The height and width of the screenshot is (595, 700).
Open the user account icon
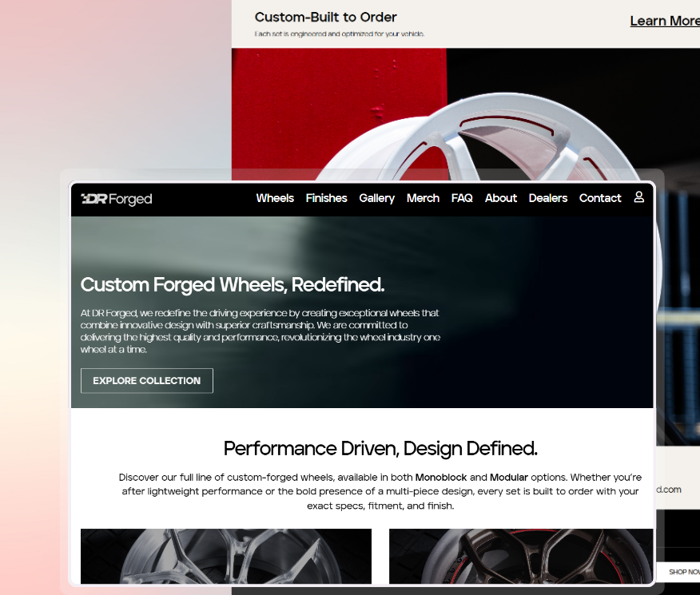[638, 197]
